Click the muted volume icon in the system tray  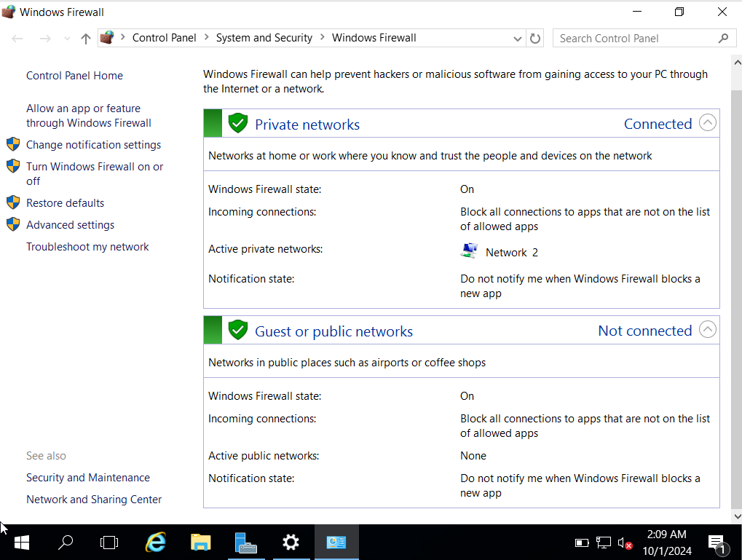pyautogui.click(x=625, y=543)
